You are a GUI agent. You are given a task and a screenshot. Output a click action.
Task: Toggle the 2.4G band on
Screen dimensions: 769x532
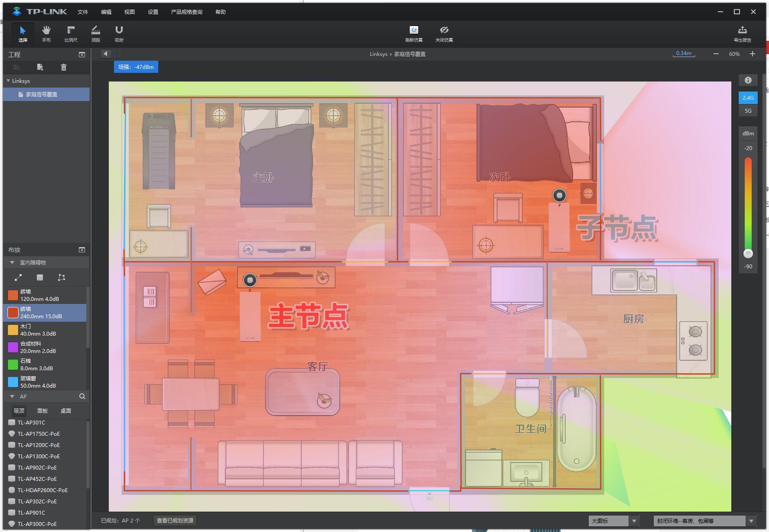point(748,98)
